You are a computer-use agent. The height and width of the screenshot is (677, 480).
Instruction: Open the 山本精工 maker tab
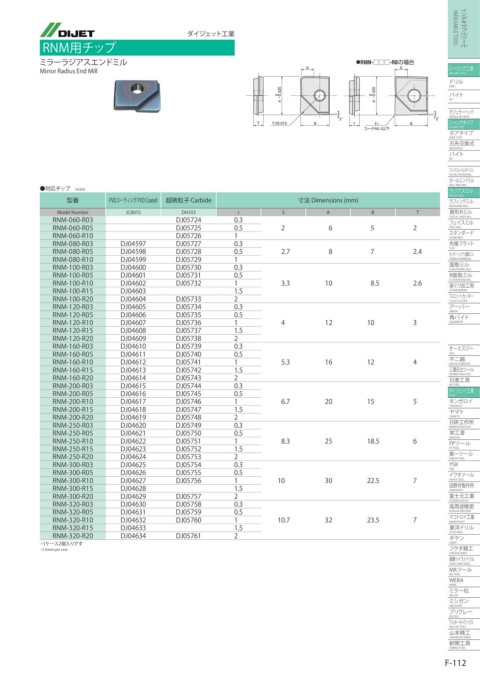pyautogui.click(x=464, y=634)
